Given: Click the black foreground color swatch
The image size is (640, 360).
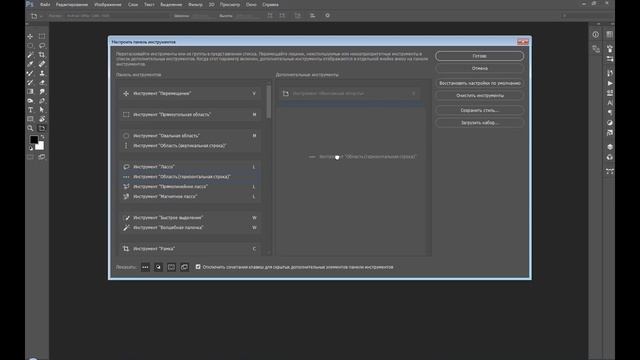Looking at the screenshot, I should [33, 140].
